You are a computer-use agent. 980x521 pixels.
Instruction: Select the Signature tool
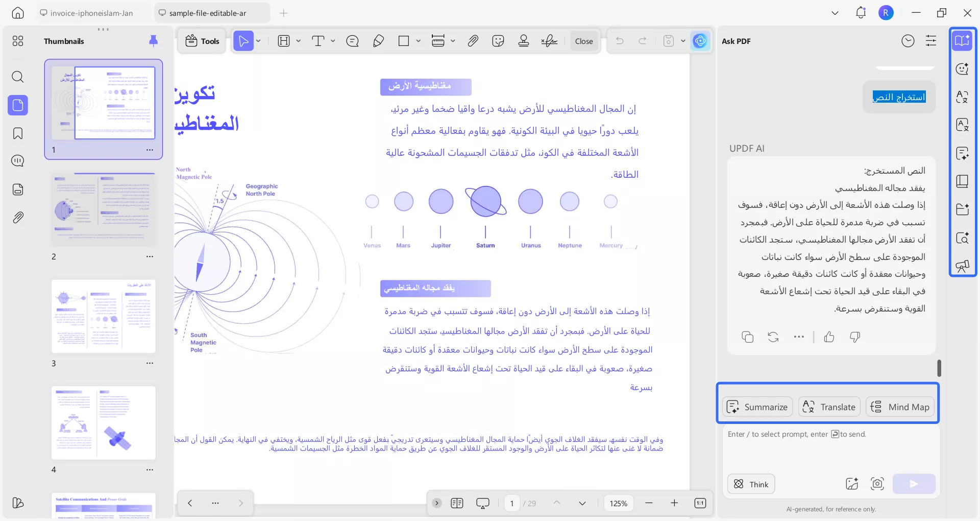[x=549, y=41]
